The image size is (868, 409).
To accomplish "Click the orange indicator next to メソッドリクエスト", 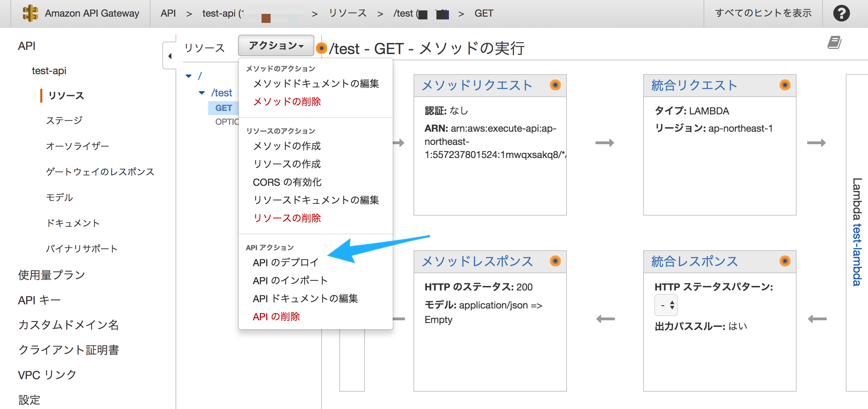I will 555,85.
